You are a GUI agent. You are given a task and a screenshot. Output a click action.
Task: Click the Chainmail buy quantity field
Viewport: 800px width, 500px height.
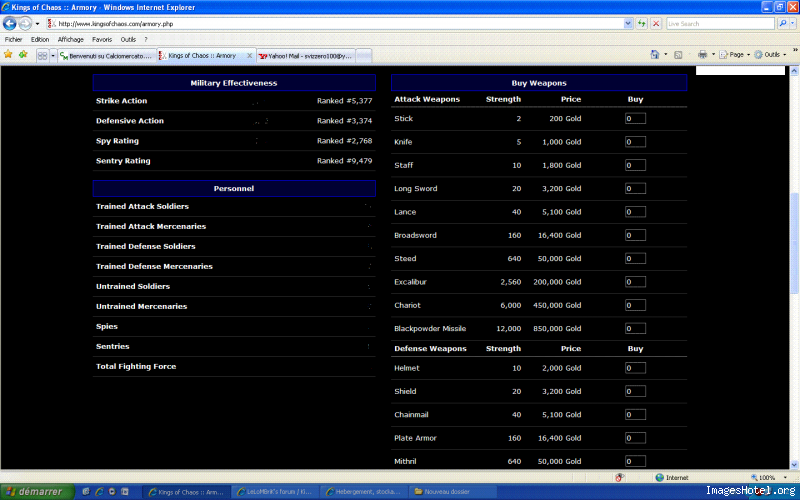635,414
